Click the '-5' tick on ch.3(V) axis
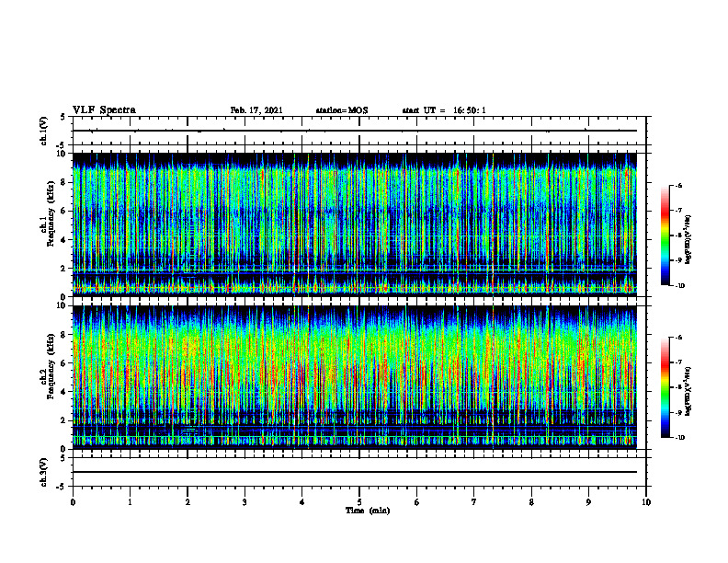728x563 pixels. (x=62, y=487)
